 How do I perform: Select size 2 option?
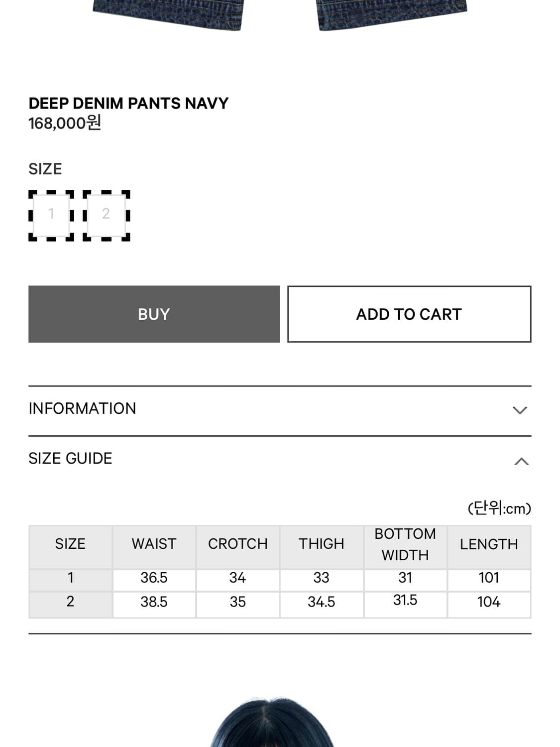tap(106, 215)
